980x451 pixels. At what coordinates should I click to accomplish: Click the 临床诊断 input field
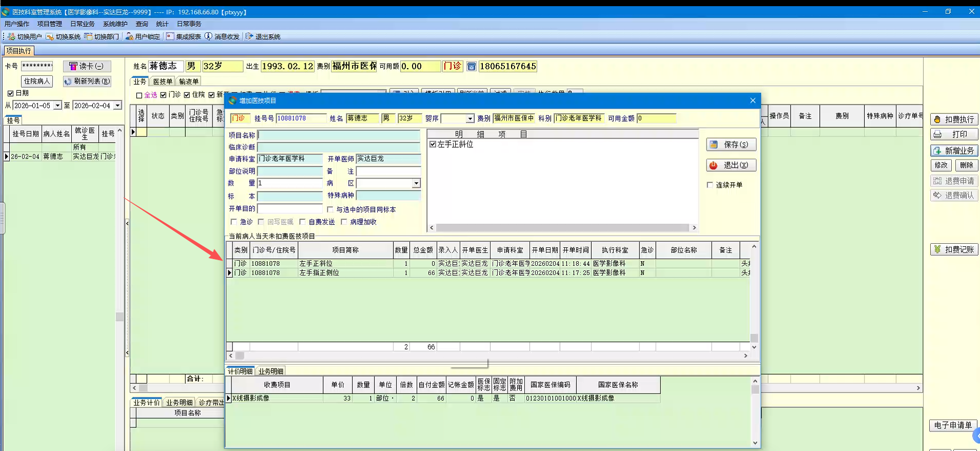(339, 147)
